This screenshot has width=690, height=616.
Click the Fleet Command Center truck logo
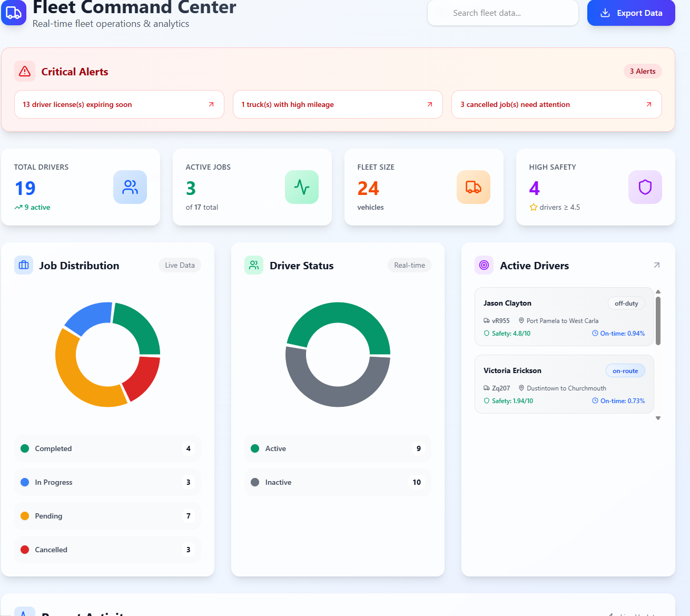point(14,13)
